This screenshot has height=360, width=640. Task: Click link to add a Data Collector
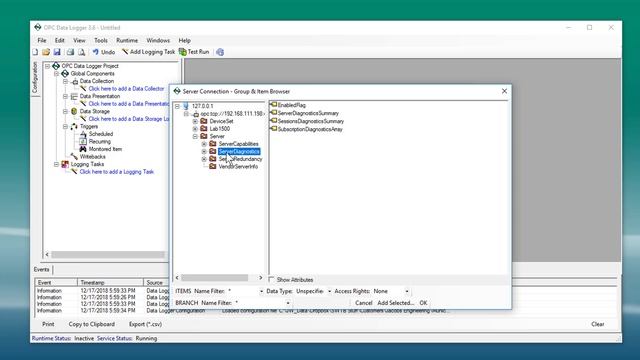click(x=126, y=89)
